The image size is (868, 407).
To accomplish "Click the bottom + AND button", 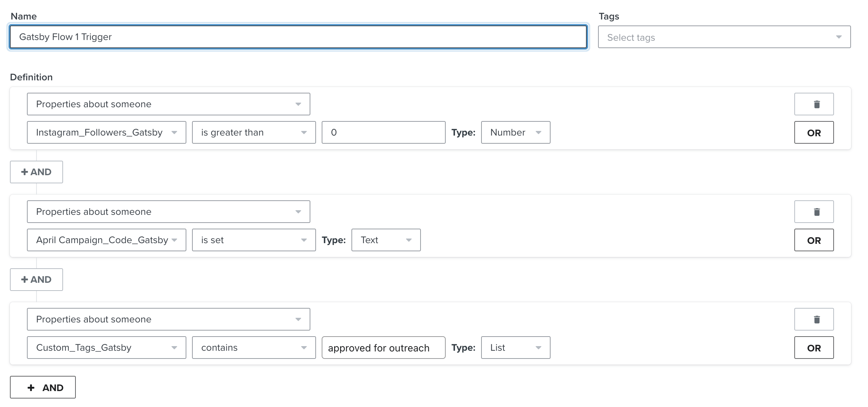I will point(43,387).
